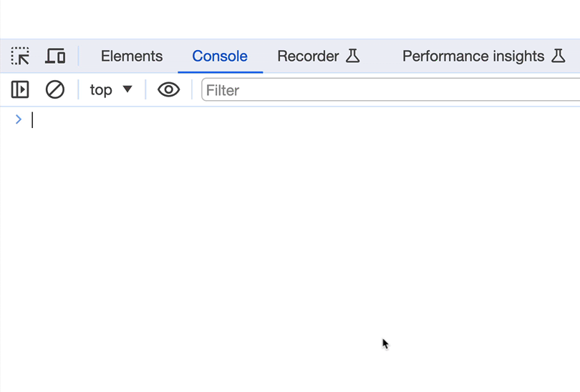Clear the console with the ban icon
580x392 pixels.
point(55,89)
